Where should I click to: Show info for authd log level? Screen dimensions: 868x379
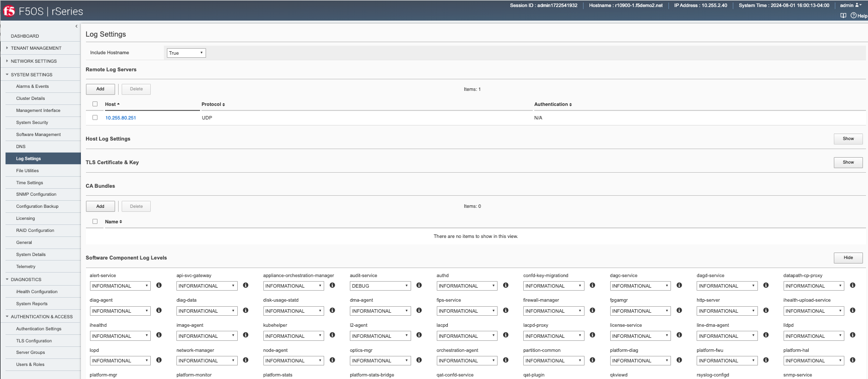point(506,285)
